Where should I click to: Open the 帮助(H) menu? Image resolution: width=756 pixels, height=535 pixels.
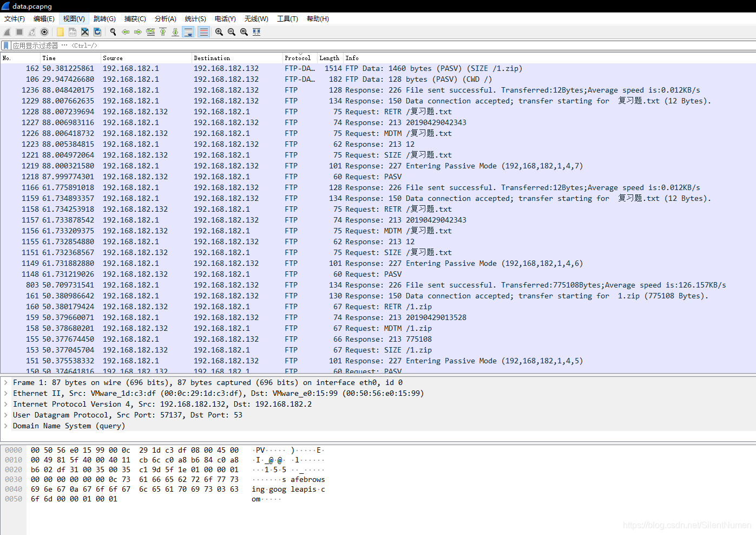tap(318, 18)
